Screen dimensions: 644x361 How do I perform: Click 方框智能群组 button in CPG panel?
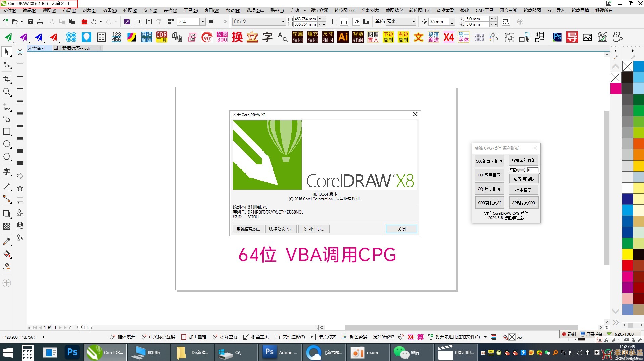click(523, 160)
